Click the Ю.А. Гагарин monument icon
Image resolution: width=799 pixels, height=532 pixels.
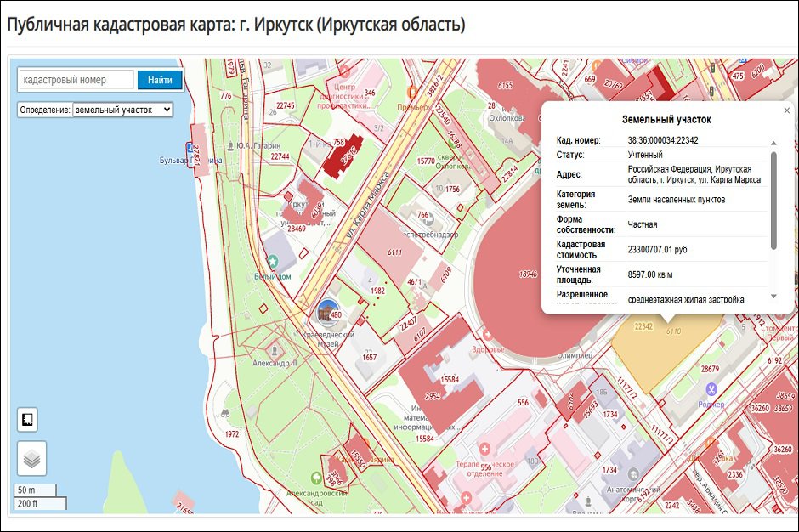tap(231, 145)
